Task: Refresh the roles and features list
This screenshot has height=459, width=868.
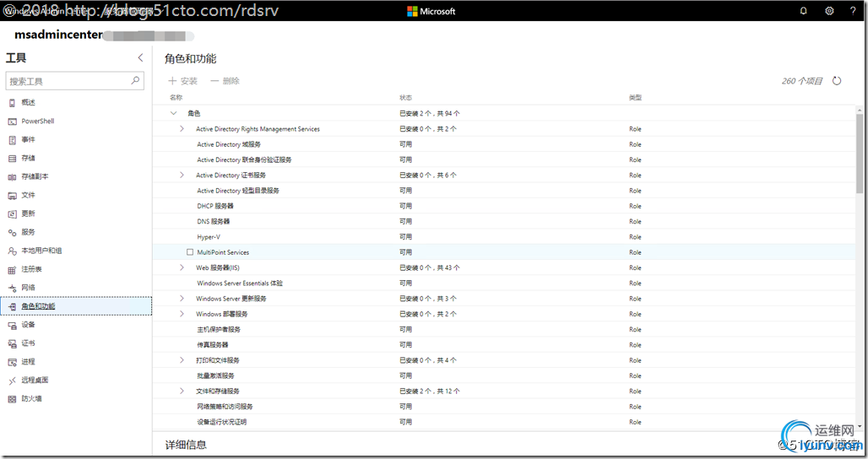Action: click(x=837, y=81)
